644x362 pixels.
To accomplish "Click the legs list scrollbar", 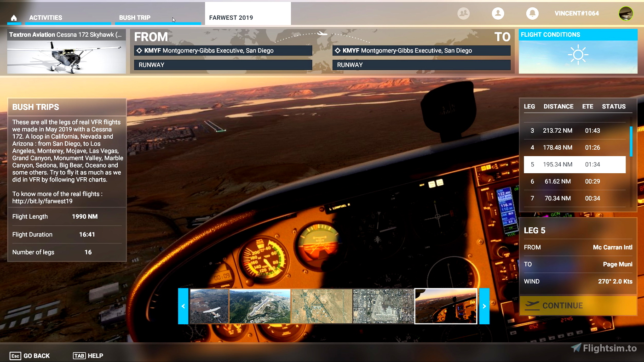I will (x=631, y=141).
